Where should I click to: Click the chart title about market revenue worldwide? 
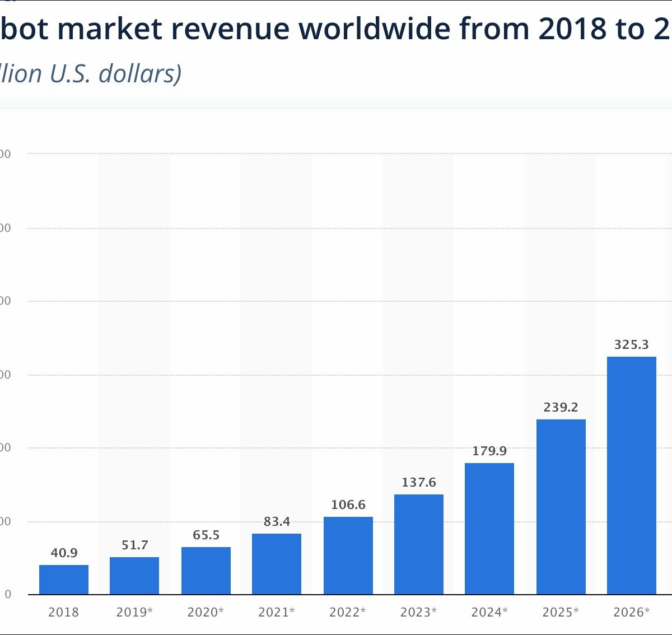[336, 29]
